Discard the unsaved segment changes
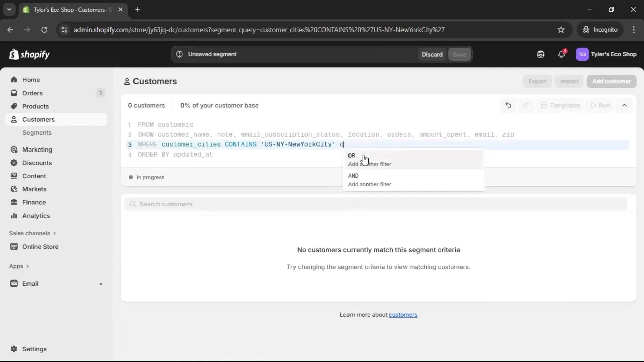 click(x=432, y=54)
